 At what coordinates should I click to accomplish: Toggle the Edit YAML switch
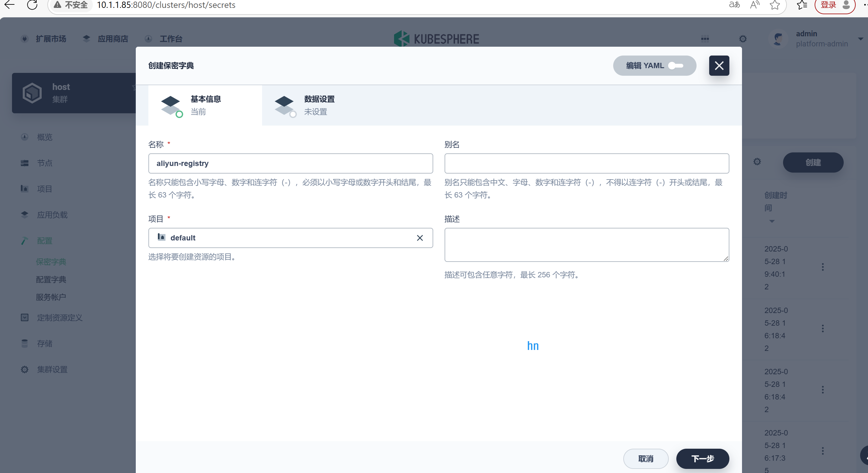[675, 65]
